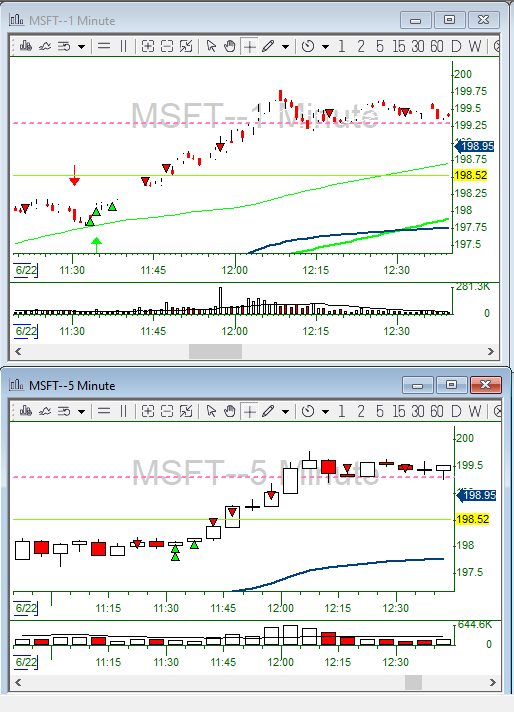Expand dropdown after indicators icon in 1 Minute toolbar
The height and width of the screenshot is (712, 514).
click(x=81, y=46)
